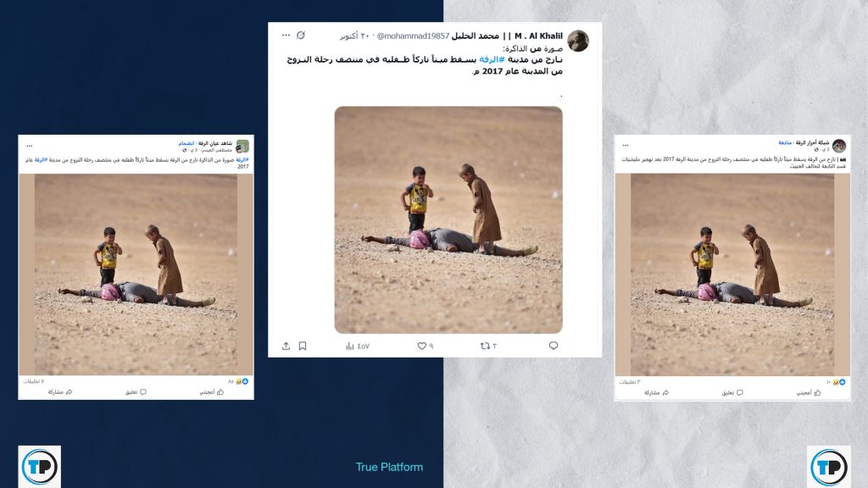This screenshot has width=868, height=488.
Task: Click M. Al Khalil profile avatar
Action: (x=578, y=41)
